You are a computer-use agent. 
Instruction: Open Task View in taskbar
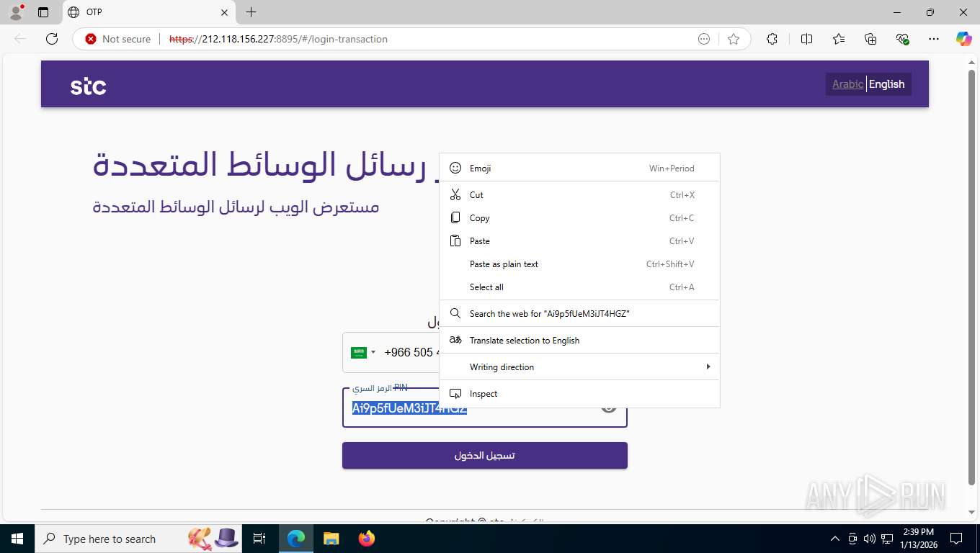point(260,539)
